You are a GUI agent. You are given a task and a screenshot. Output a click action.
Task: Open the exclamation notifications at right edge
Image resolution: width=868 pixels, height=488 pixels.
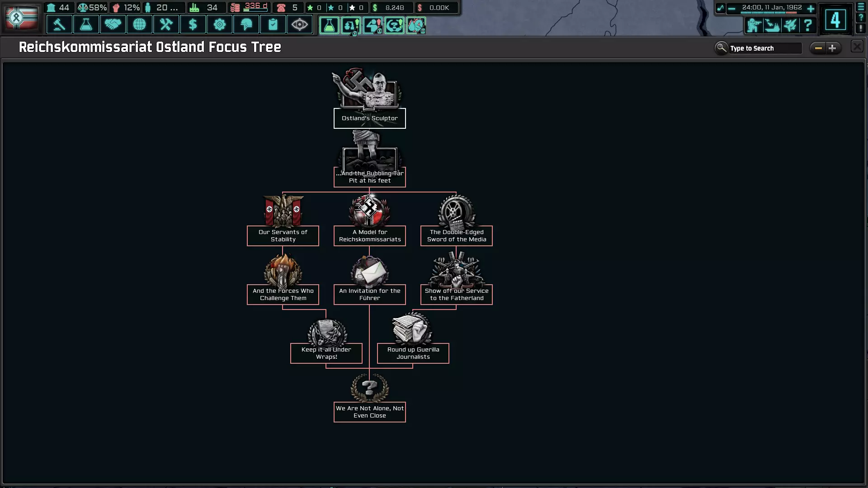[861, 28]
